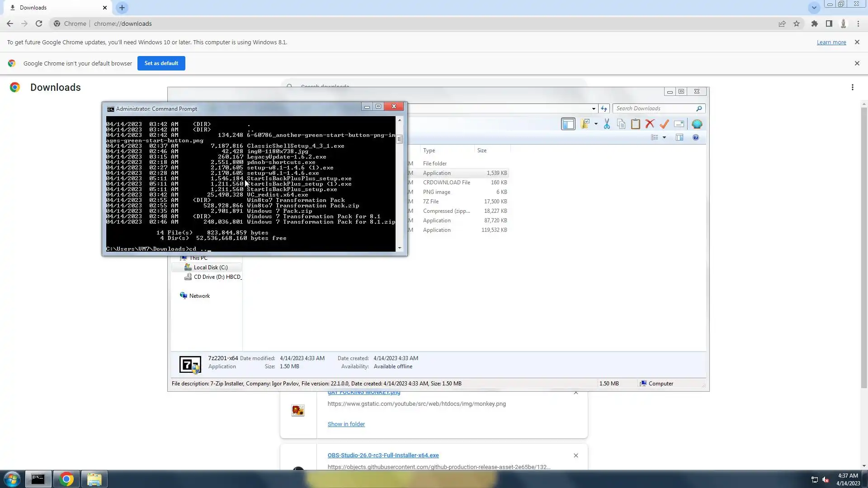Open Chrome's three-dot main menu

pyautogui.click(x=858, y=23)
